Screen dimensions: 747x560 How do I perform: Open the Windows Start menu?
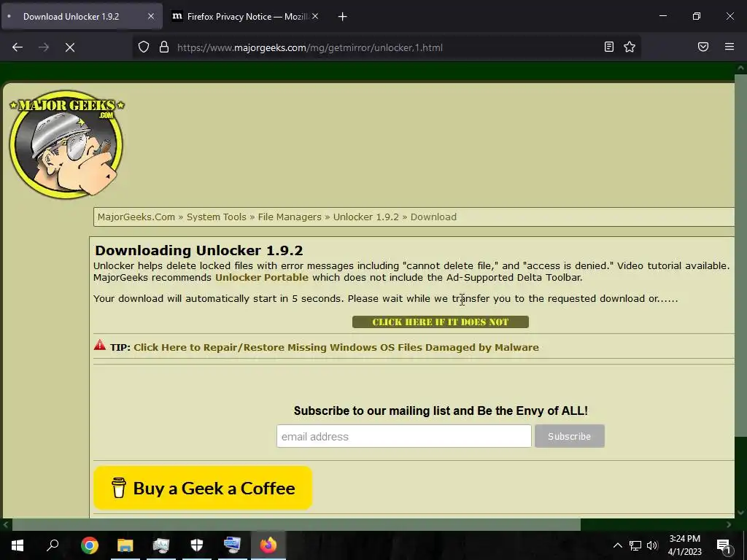pyautogui.click(x=18, y=545)
